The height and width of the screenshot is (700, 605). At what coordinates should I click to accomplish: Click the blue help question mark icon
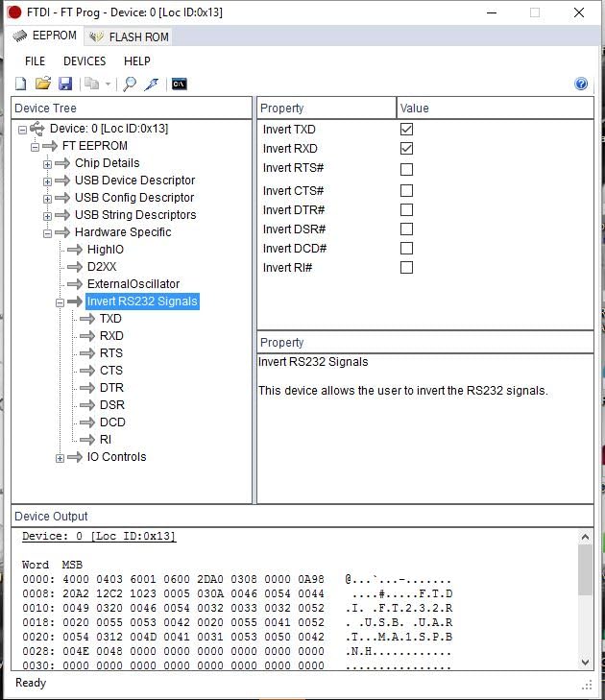click(x=581, y=84)
